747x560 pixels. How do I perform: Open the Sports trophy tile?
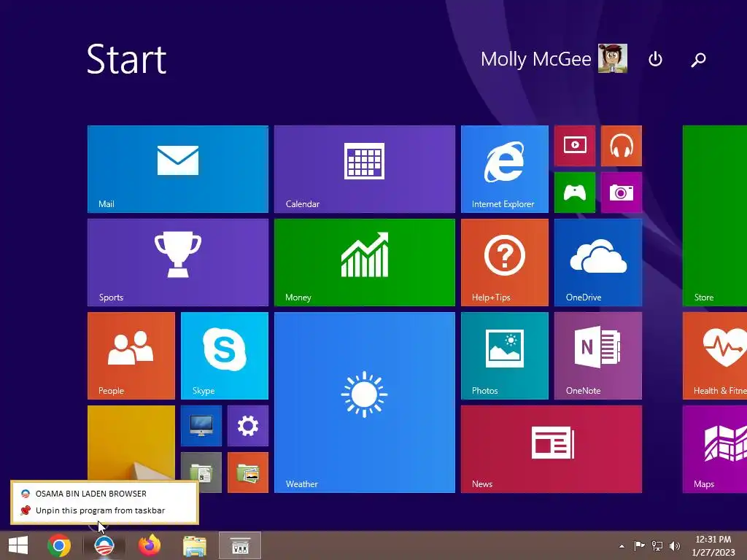178,262
